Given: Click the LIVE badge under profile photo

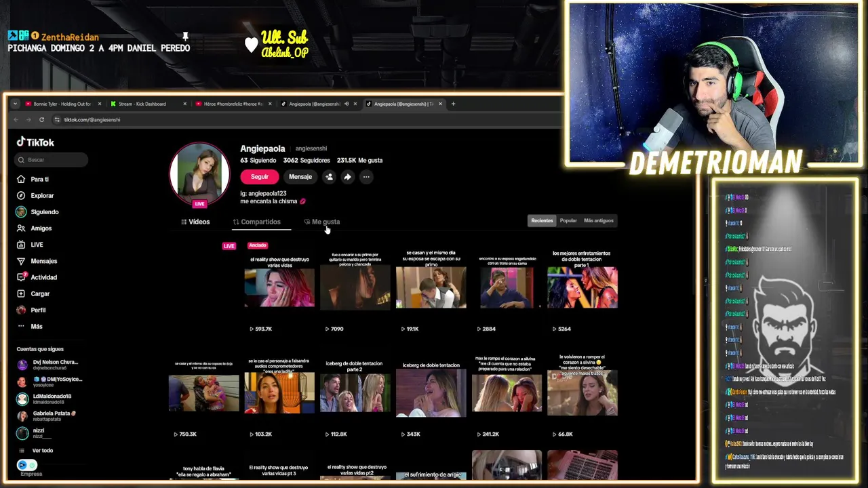Looking at the screenshot, I should 199,203.
